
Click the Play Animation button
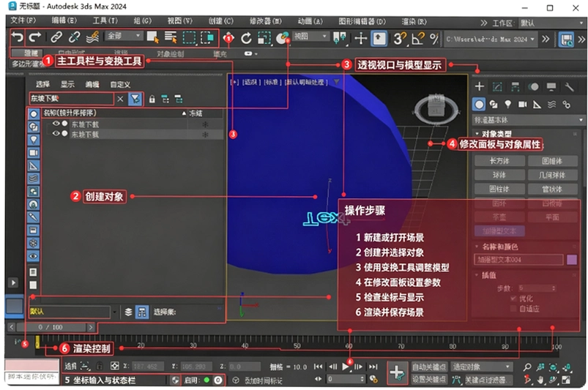pyautogui.click(x=346, y=367)
